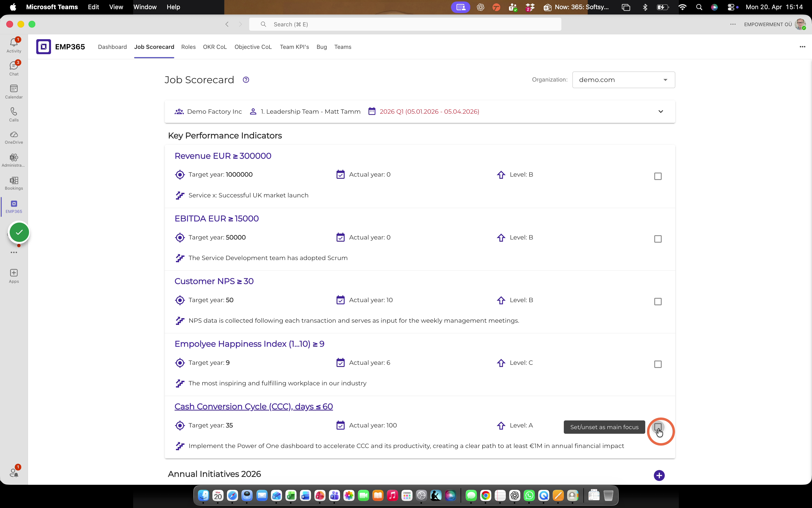Screen dimensions: 812x508
Task: Open the EBITDA EUR ≥ 15000 KPI link
Action: (217, 219)
